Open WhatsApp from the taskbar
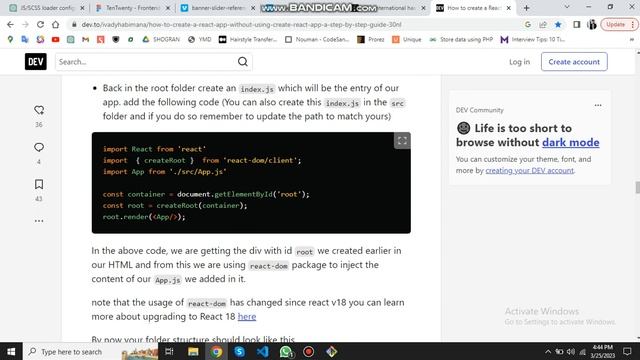Image resolution: width=640 pixels, height=360 pixels. [286, 351]
